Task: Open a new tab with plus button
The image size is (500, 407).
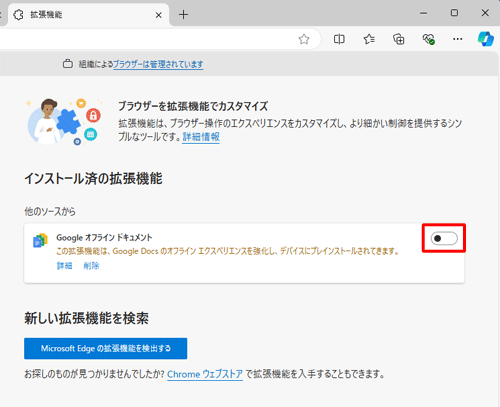Action: click(183, 15)
